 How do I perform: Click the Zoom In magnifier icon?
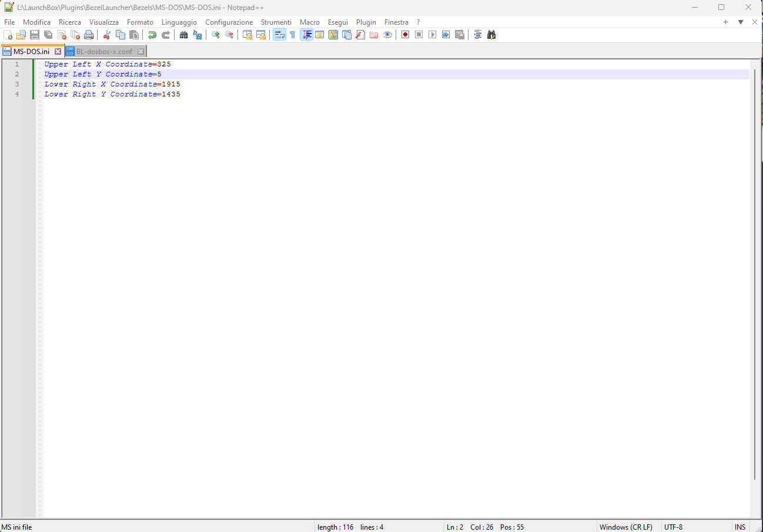(216, 35)
